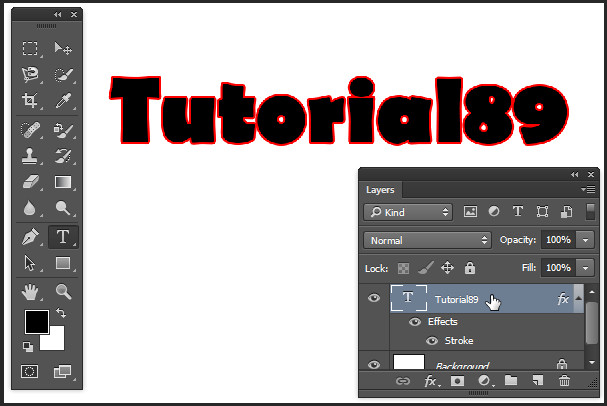This screenshot has width=607, height=406.
Task: Select the Brush tool
Action: coord(63,129)
